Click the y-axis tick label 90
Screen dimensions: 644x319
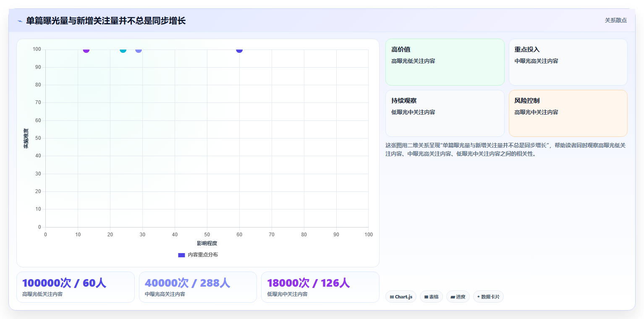coord(38,67)
